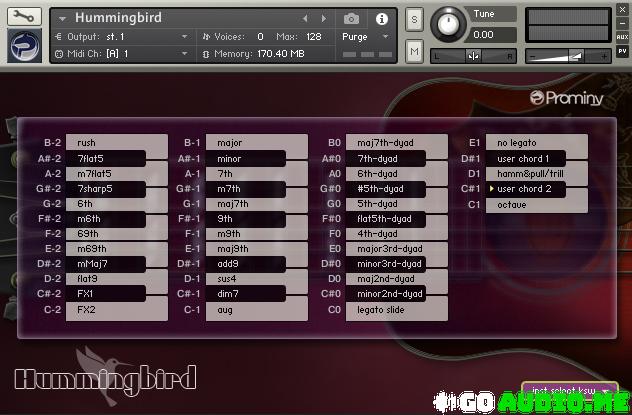Show instrument info with the i icon
Image resolution: width=632 pixels, height=415 pixels.
382,19
